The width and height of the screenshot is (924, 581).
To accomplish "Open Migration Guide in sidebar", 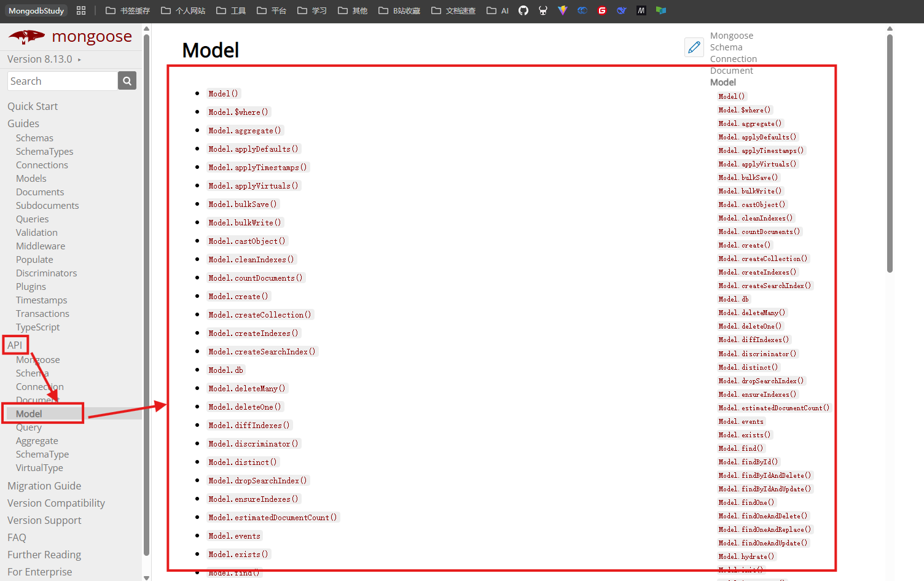I will (44, 486).
